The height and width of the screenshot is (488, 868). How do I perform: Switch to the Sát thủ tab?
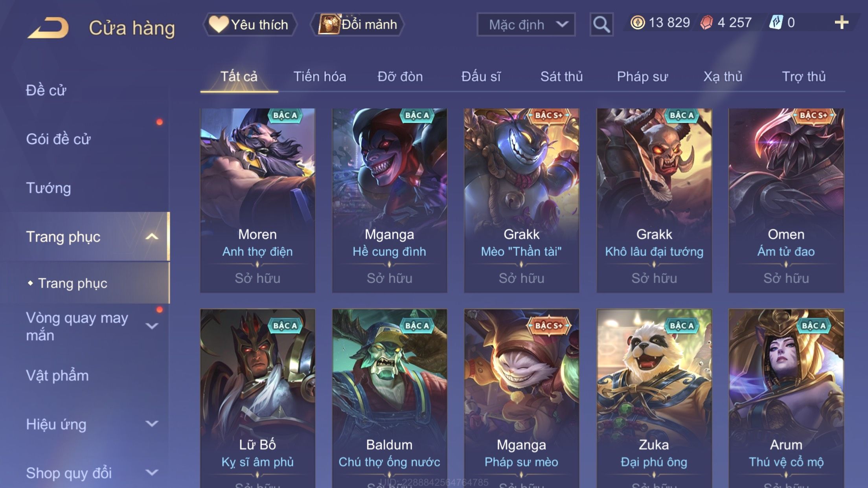(x=561, y=76)
